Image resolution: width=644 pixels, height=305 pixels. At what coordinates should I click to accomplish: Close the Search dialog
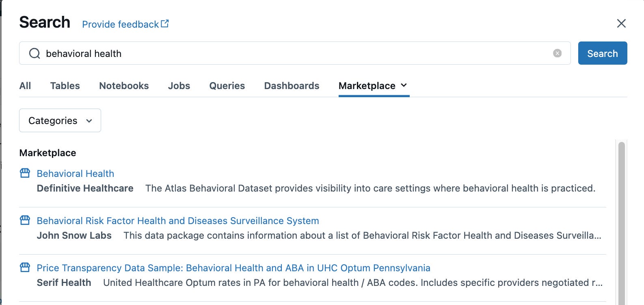click(x=621, y=24)
